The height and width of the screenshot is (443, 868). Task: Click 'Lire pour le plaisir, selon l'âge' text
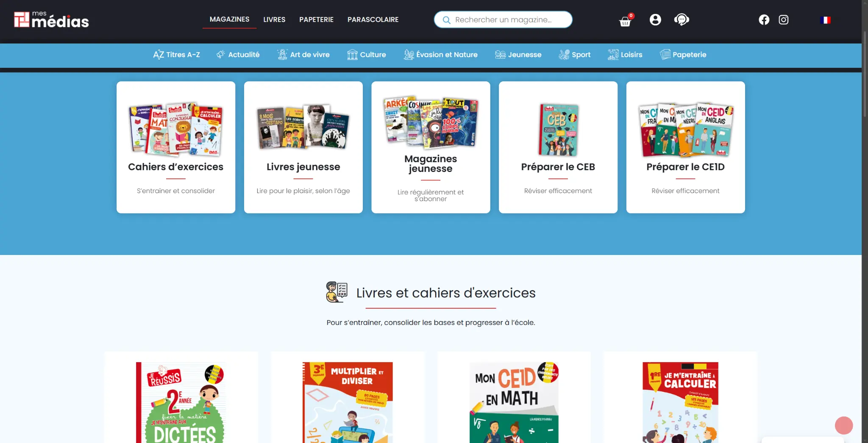click(x=303, y=191)
